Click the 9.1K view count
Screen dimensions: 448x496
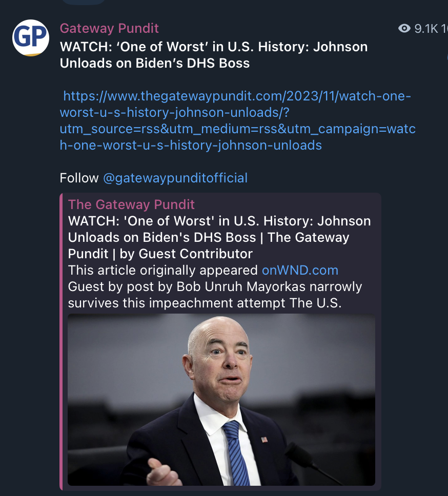(426, 29)
